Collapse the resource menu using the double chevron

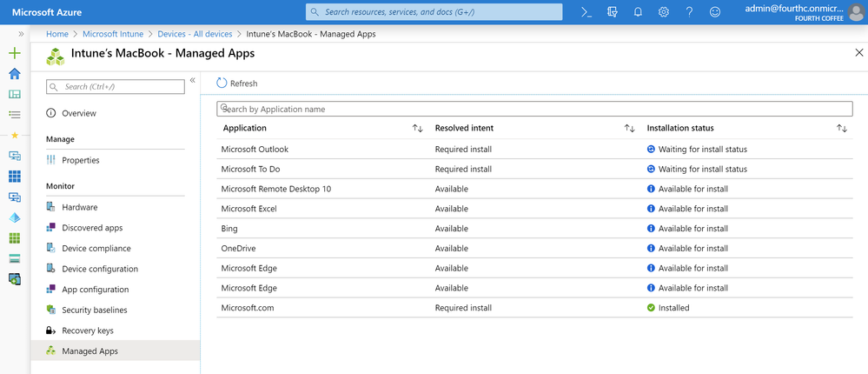(193, 80)
